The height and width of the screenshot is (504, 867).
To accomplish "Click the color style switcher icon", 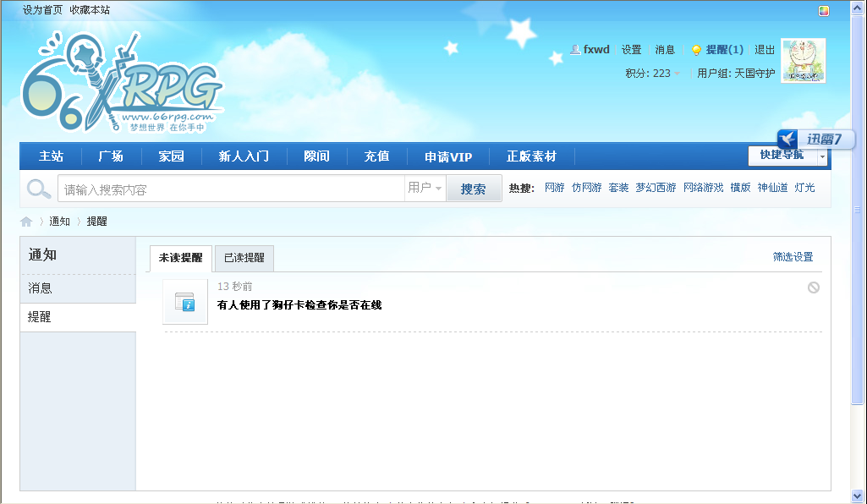I will (824, 11).
